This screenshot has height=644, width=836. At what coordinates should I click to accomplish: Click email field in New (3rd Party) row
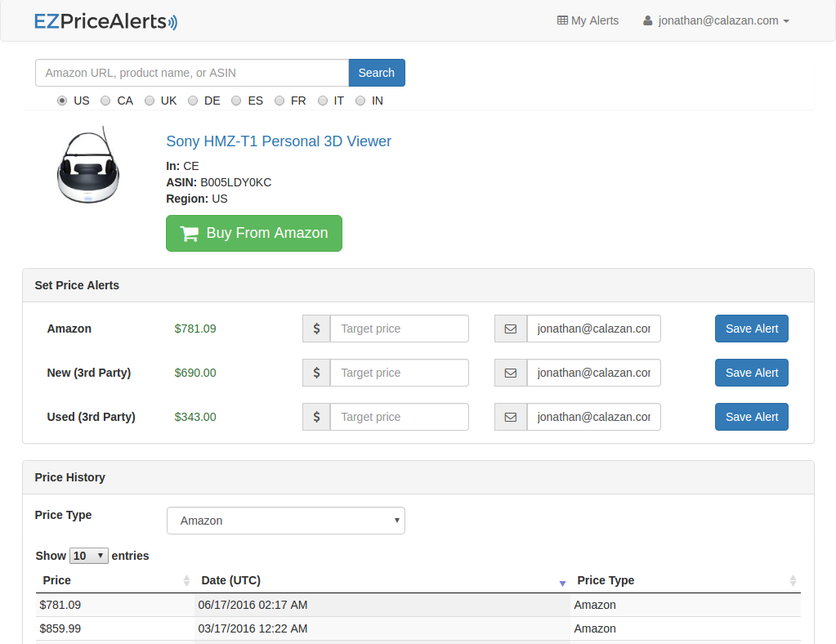point(593,373)
